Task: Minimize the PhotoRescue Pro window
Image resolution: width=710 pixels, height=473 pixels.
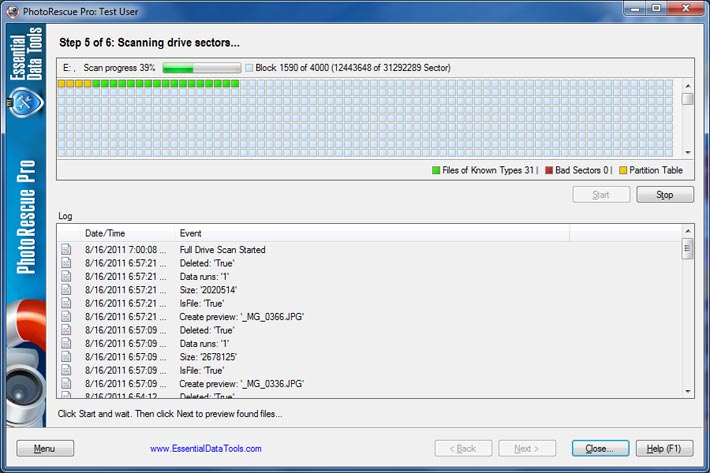Action: (635, 9)
